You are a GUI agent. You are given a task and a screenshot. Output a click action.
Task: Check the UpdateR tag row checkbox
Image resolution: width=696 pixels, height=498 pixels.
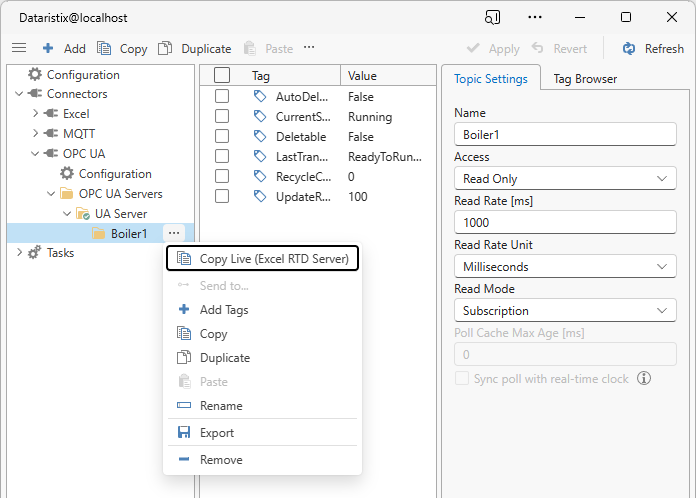(222, 197)
